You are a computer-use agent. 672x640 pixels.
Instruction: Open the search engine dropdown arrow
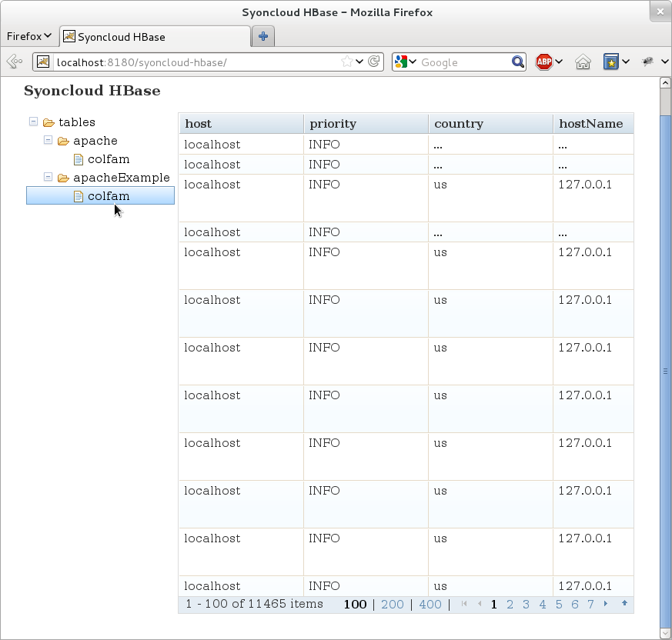[412, 62]
